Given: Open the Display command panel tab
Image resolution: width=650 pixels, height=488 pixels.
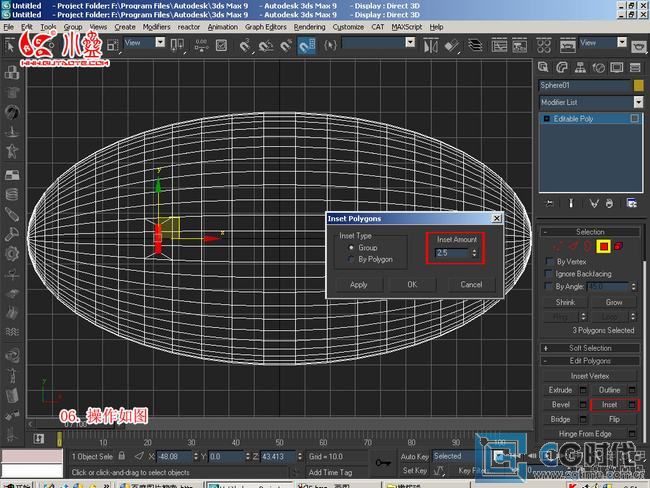Looking at the screenshot, I should [616, 67].
